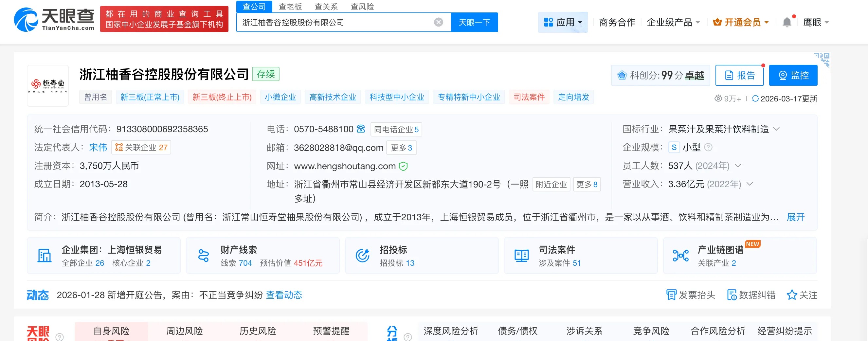
Task: Click the phone icon beside telephone number
Action: tap(361, 129)
